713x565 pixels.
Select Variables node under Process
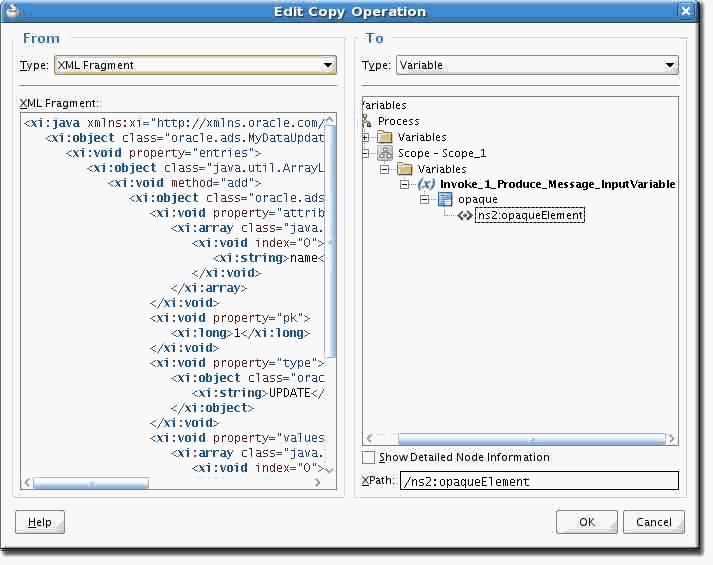[422, 137]
